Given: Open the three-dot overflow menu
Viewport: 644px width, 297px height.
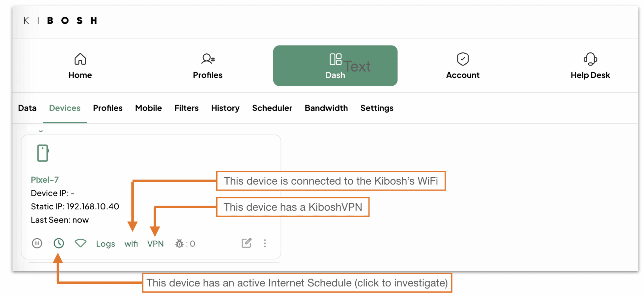Looking at the screenshot, I should (x=265, y=243).
